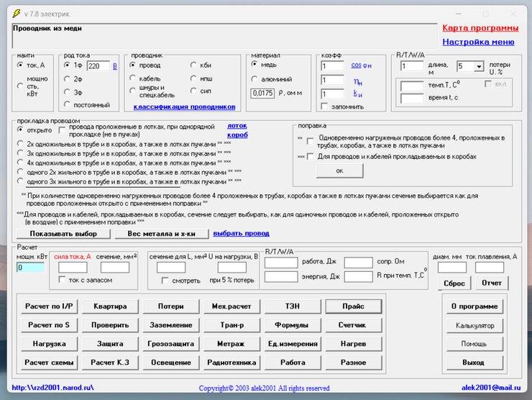Enable the 'запомнить' checkbox
This screenshot has width=532, height=400.
[324, 106]
